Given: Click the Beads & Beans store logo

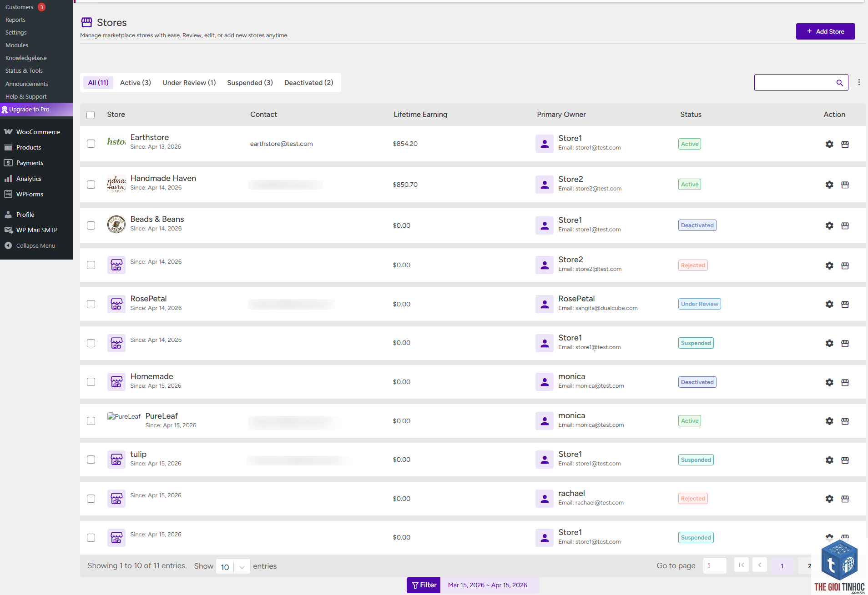Looking at the screenshot, I should [116, 224].
